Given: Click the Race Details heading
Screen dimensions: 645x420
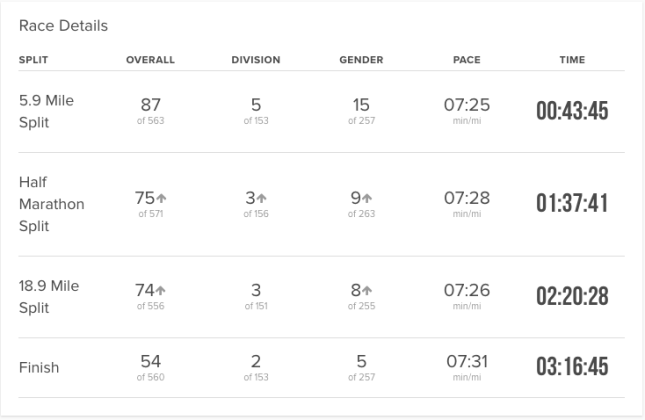Looking at the screenshot, I should [x=63, y=25].
